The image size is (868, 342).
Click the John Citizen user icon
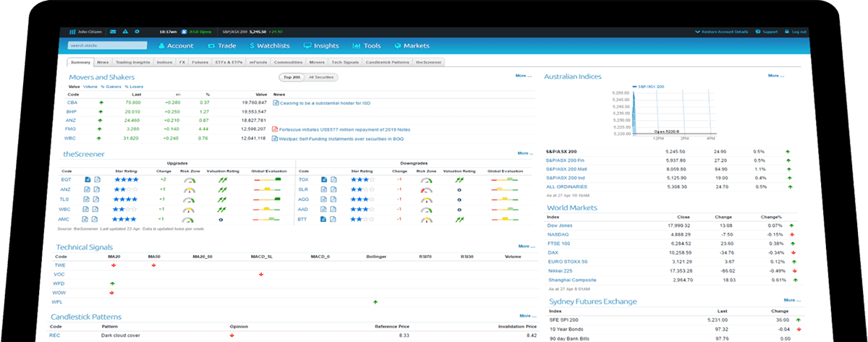click(72, 32)
